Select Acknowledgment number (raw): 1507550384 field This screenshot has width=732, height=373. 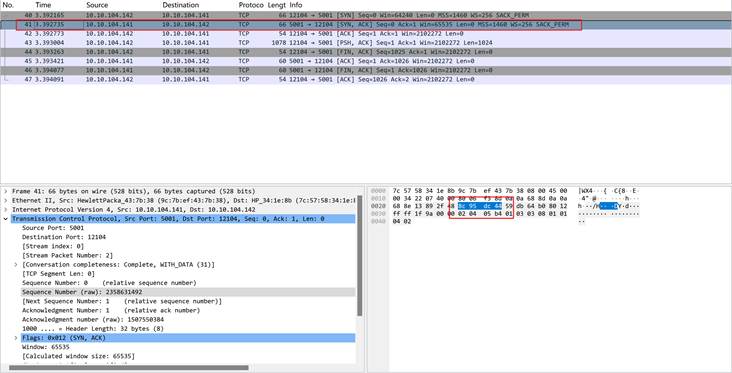click(93, 320)
